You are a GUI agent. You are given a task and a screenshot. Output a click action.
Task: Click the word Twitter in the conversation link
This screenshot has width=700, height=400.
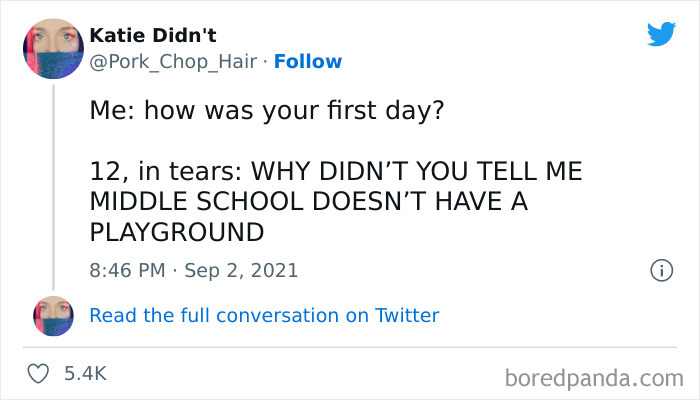click(x=406, y=315)
